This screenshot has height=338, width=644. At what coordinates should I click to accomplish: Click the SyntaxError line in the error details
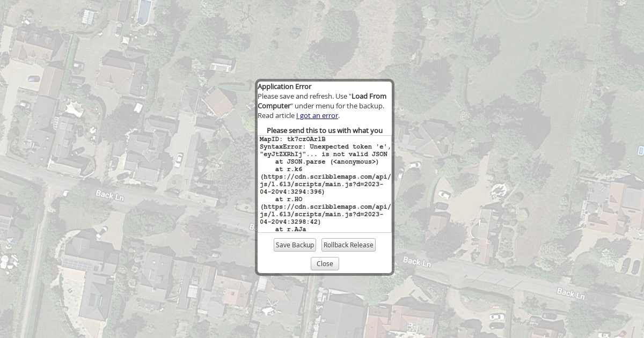(325, 146)
